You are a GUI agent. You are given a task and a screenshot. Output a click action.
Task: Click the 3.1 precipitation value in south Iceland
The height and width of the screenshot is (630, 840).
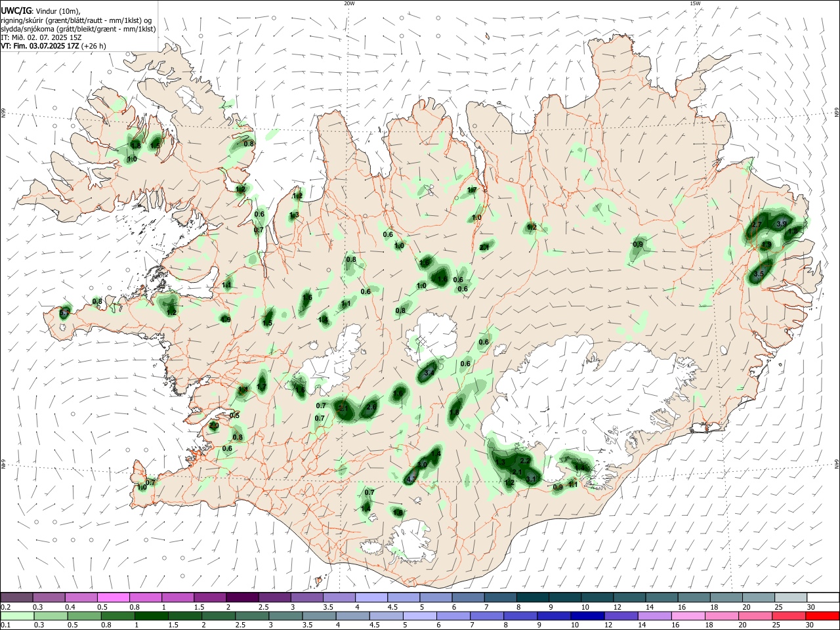click(532, 479)
